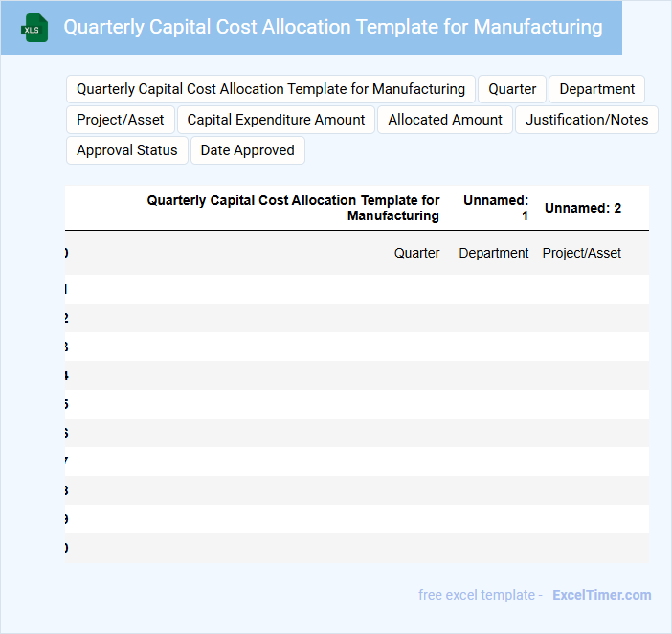Click the 'Unnamed: 1' column header
The width and height of the screenshot is (672, 634).
496,208
